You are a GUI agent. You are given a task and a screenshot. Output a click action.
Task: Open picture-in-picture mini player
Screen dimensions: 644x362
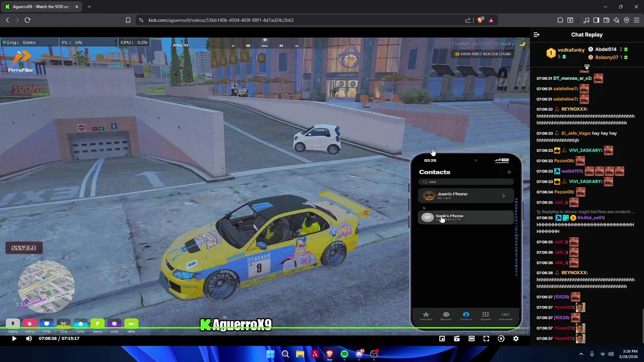tap(442, 339)
